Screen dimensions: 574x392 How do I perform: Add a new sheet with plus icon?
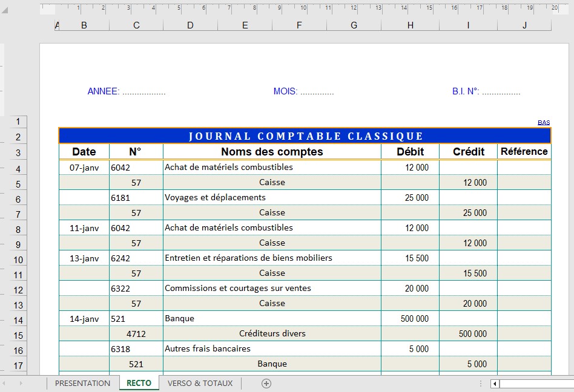pyautogui.click(x=266, y=383)
